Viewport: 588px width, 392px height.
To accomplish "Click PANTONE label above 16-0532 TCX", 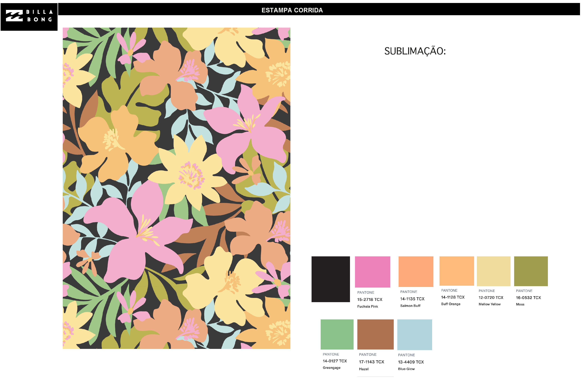I will pos(524,291).
